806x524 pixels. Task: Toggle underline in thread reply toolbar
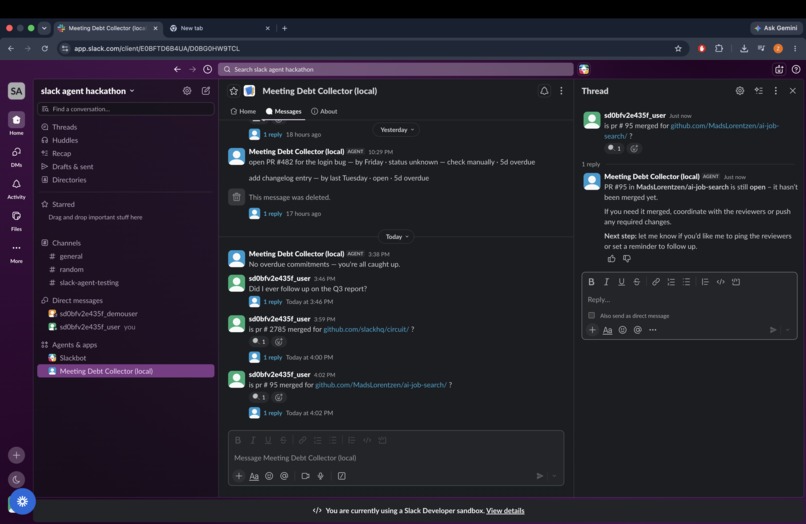[621, 282]
